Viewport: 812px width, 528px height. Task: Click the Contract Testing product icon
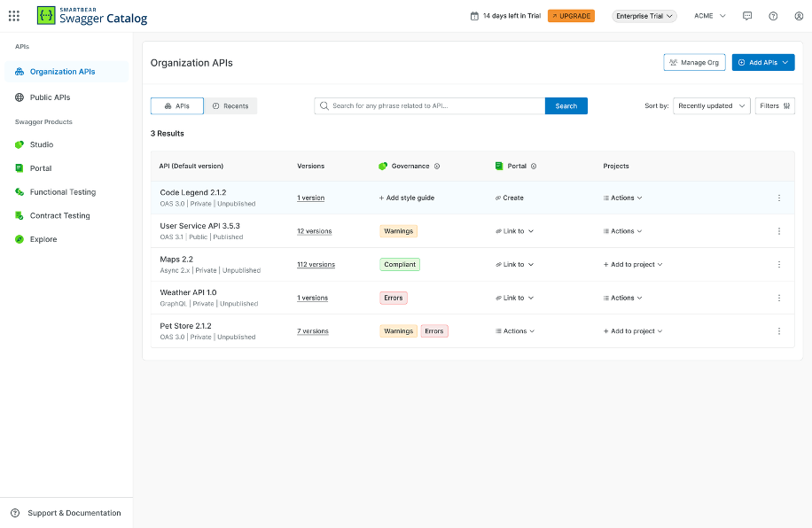coord(20,215)
